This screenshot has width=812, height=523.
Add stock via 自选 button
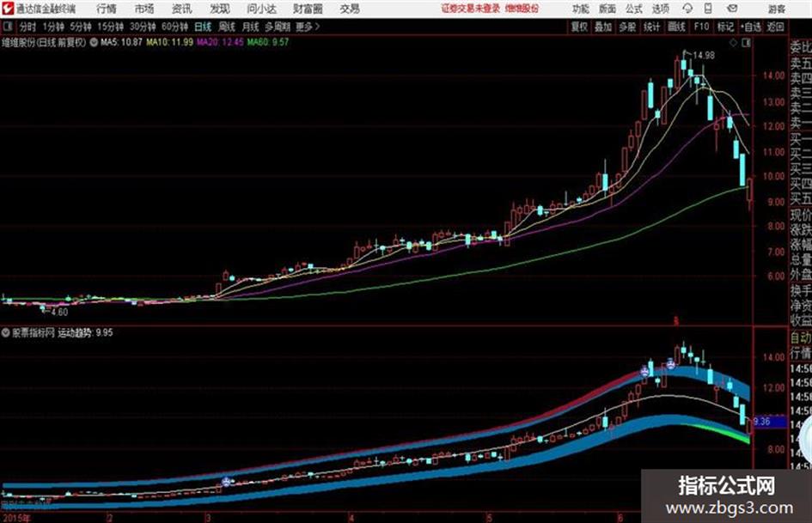pos(751,27)
